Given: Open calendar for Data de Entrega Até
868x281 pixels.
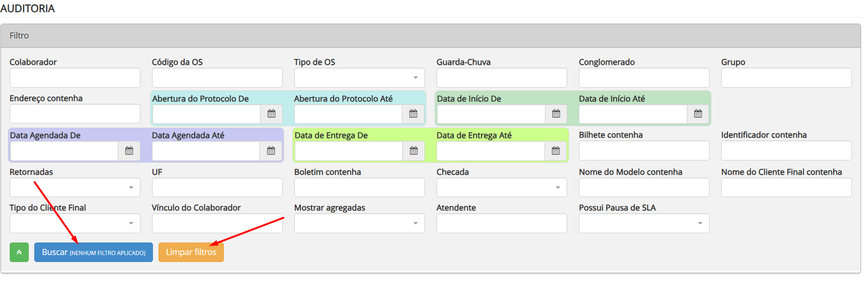Looking at the screenshot, I should 556,151.
